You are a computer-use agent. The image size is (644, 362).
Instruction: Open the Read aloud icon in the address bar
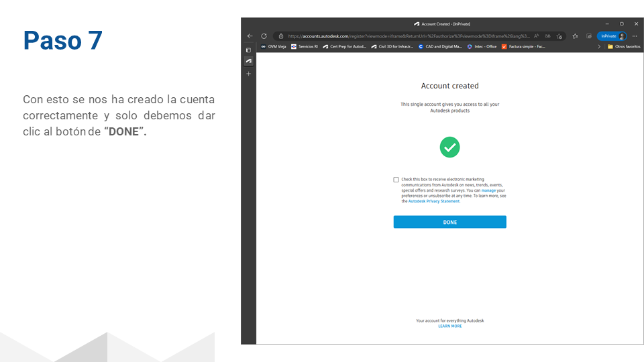click(537, 36)
